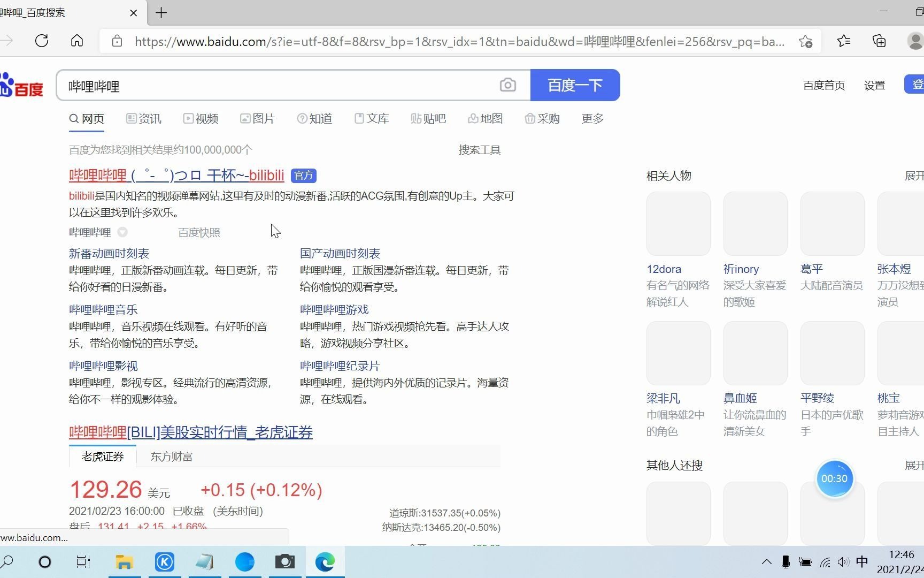
Task: Click the microphone tray icon
Action: point(786,562)
